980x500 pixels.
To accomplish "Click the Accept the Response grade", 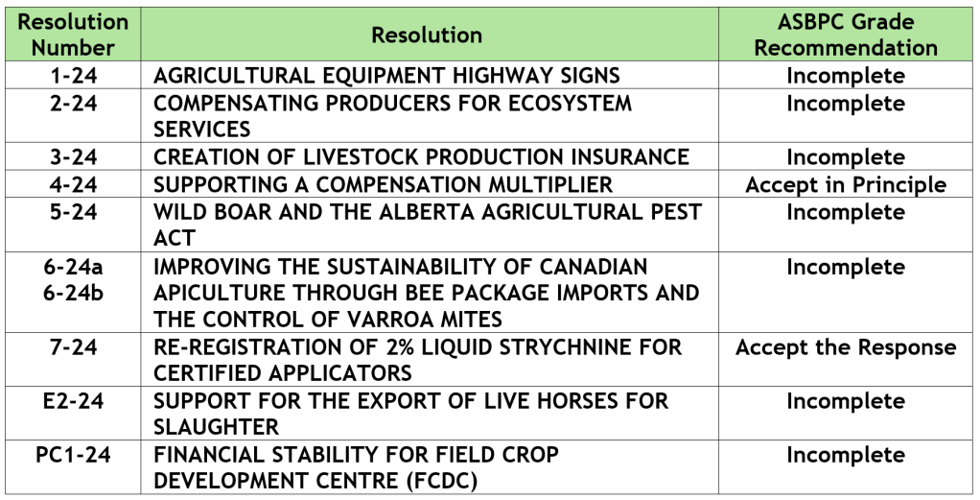I will 845,347.
